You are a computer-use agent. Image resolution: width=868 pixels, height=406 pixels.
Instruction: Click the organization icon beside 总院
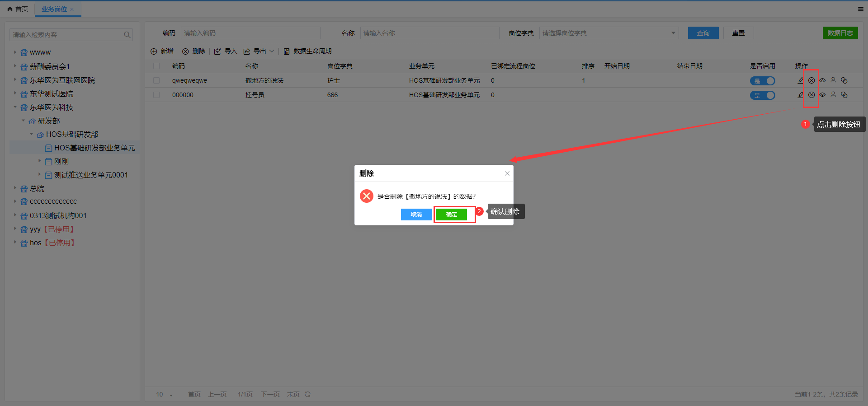pyautogui.click(x=24, y=189)
